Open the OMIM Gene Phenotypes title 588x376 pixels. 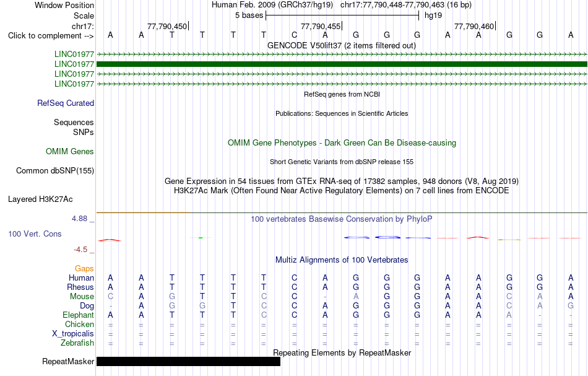(x=342, y=143)
